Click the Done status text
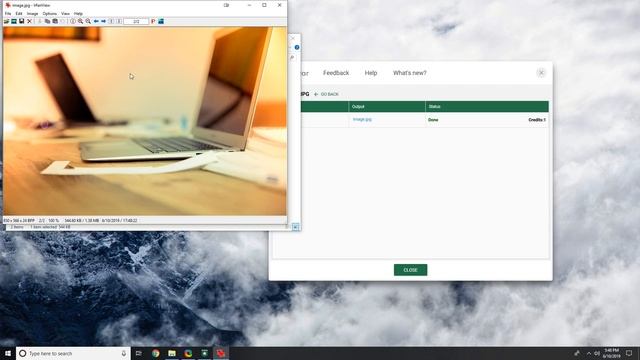 (x=433, y=120)
